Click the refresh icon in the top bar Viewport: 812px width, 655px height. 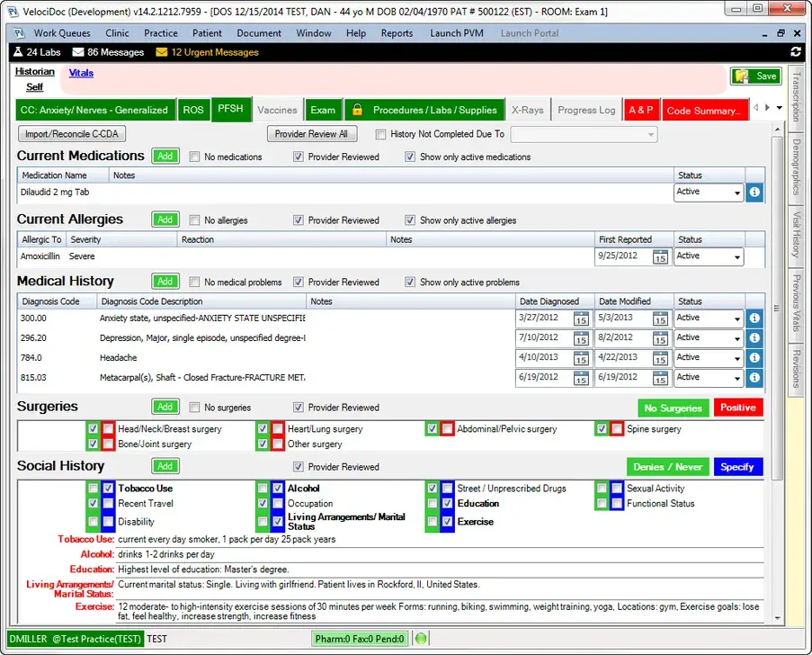pyautogui.click(x=795, y=52)
